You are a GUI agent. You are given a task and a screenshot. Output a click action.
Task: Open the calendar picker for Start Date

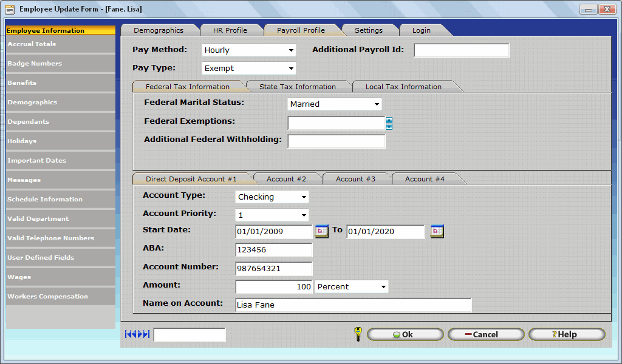click(x=321, y=232)
